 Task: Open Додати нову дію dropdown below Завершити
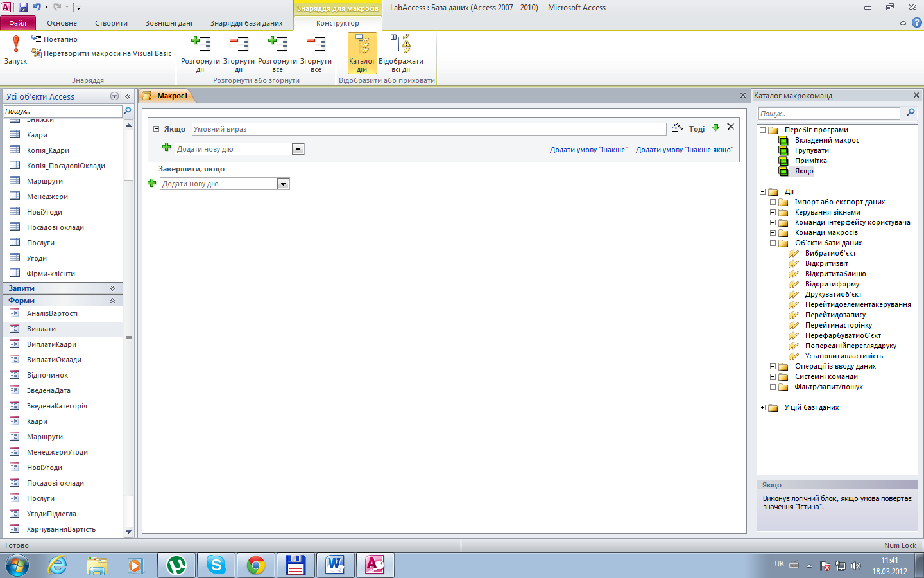coord(283,184)
